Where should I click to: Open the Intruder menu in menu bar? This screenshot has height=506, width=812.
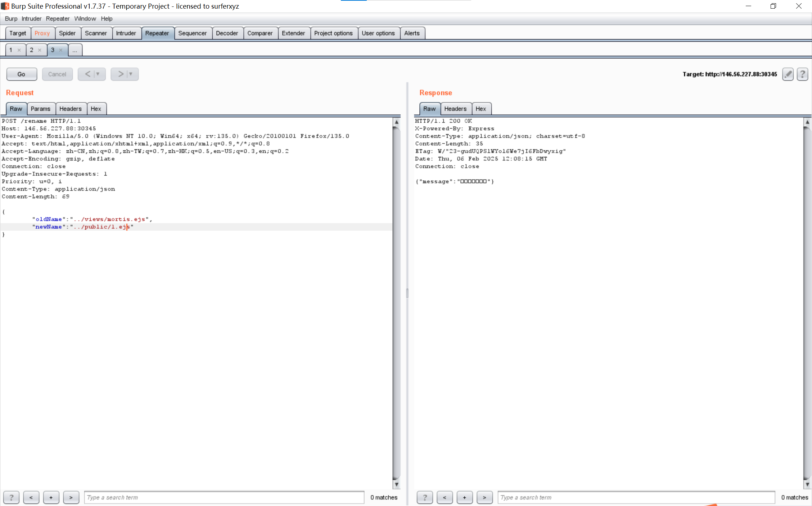[31, 19]
